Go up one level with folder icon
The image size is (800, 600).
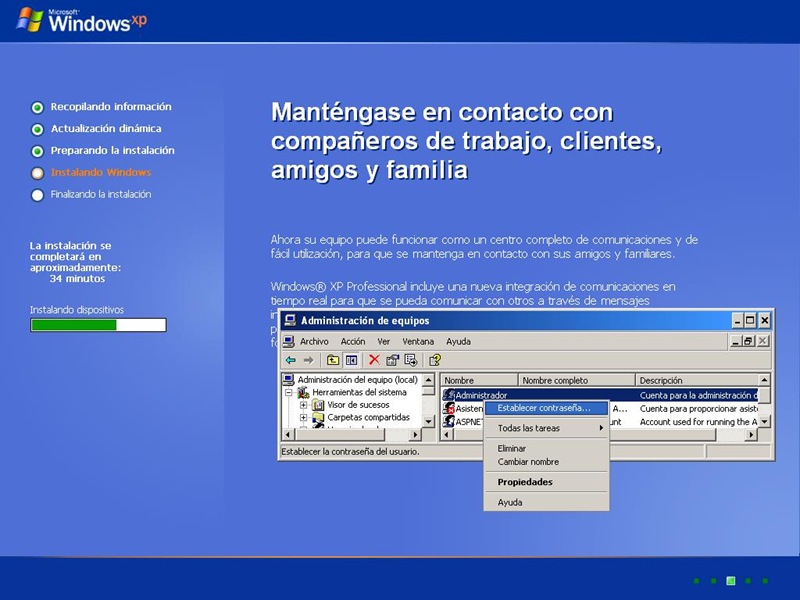click(333, 360)
